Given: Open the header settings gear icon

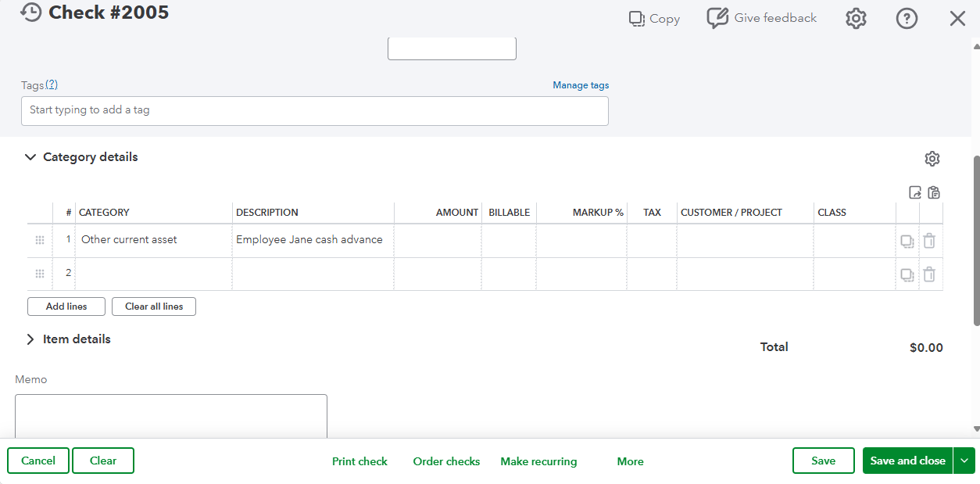Looking at the screenshot, I should (x=856, y=19).
